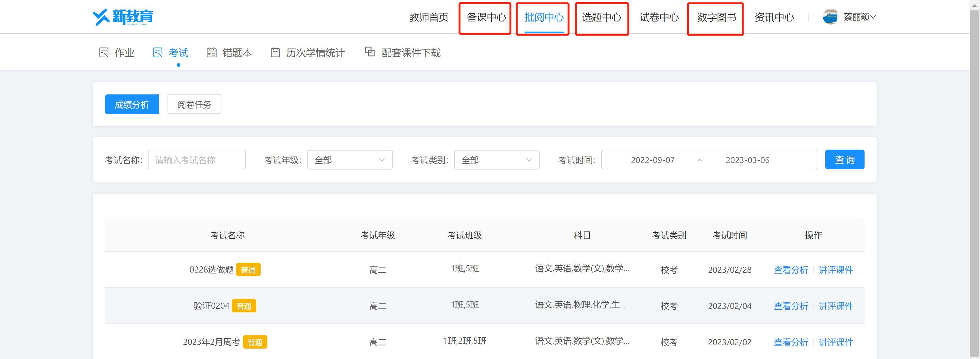This screenshot has width=980, height=359.
Task: Open 查看分析 for 0228选做题
Action: coord(791,270)
